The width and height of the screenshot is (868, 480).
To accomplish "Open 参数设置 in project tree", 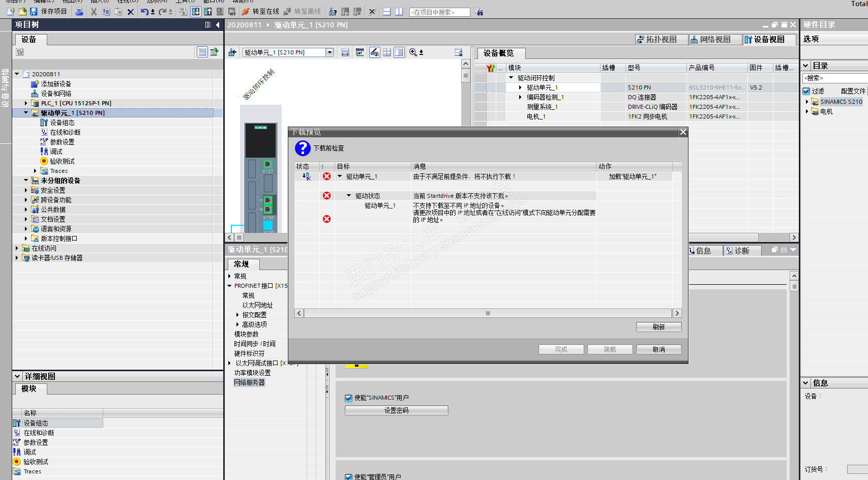I will pyautogui.click(x=62, y=142).
